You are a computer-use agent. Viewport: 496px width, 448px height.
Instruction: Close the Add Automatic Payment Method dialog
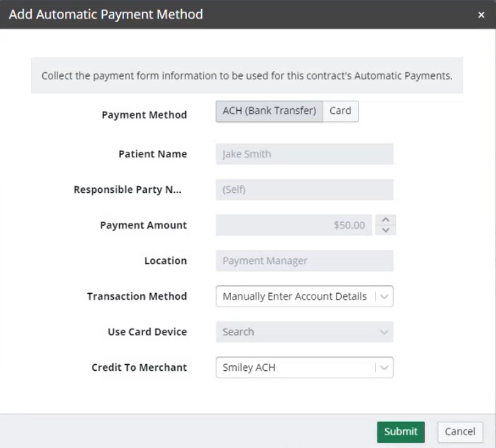point(483,15)
